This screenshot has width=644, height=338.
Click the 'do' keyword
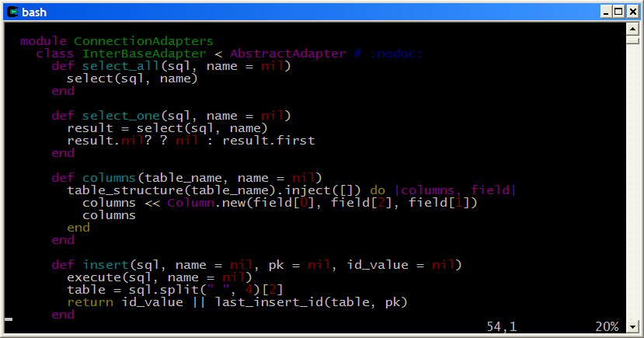378,190
